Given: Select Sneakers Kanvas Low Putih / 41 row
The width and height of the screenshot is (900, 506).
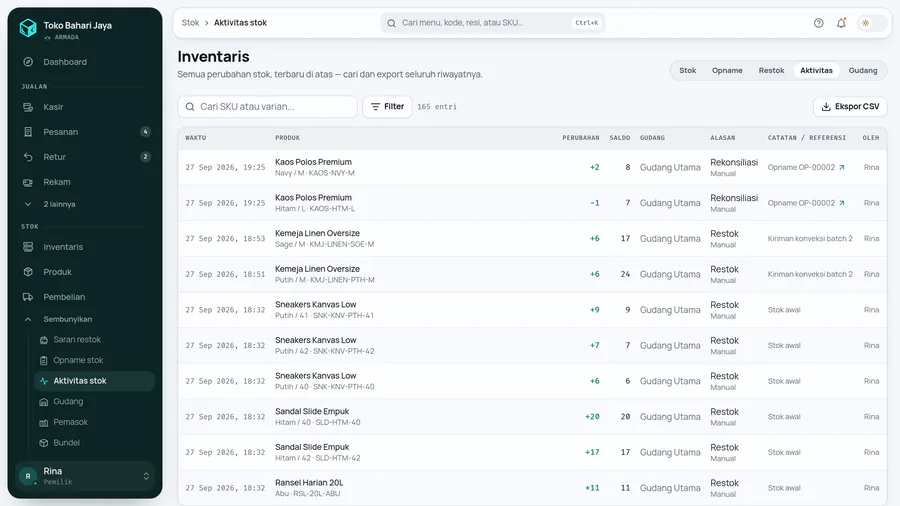Looking at the screenshot, I should (532, 310).
